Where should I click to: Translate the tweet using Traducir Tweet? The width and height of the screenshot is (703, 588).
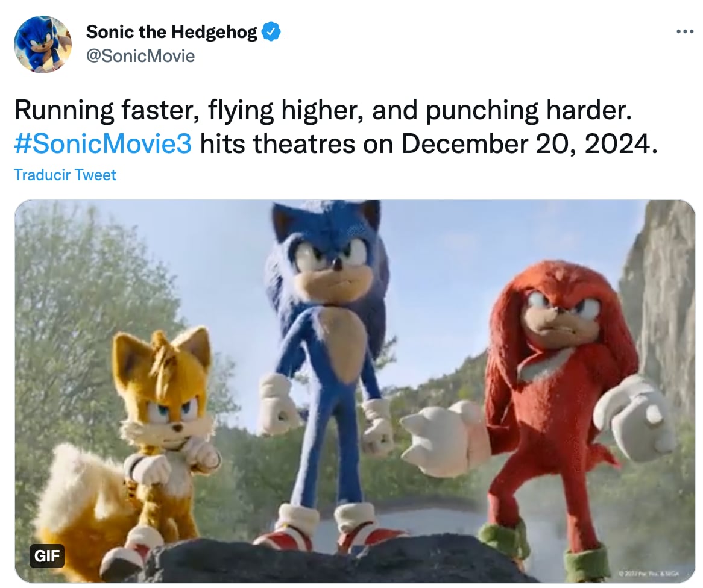[x=64, y=175]
